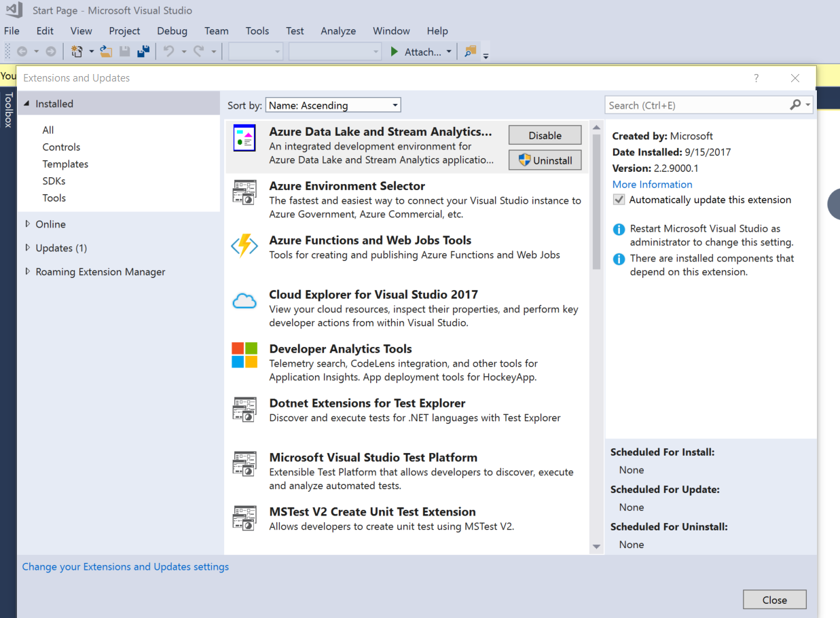Click the Open File toolbar icon
Viewport: 840px width, 618px height.
tap(106, 52)
